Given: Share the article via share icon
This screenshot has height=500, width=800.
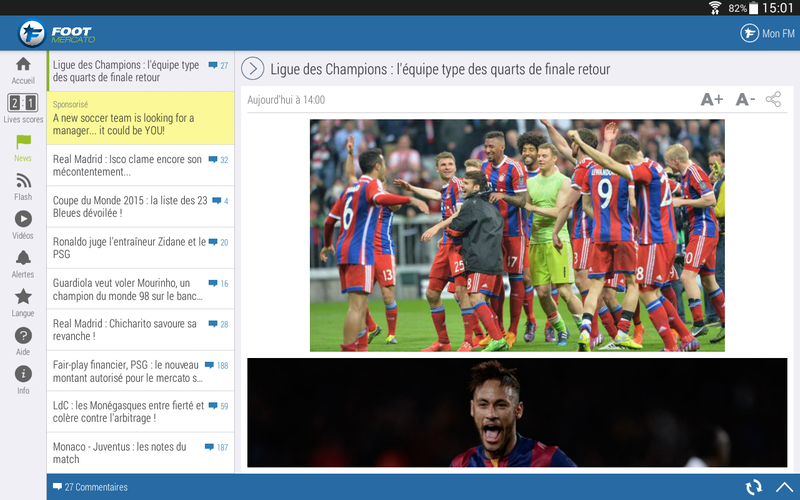Looking at the screenshot, I should pos(773,99).
